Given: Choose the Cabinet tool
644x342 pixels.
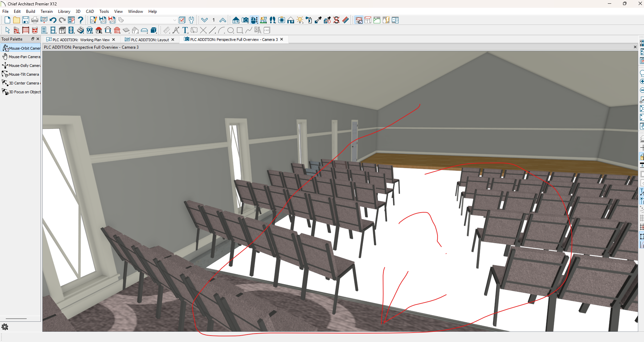Looking at the screenshot, I should (62, 30).
